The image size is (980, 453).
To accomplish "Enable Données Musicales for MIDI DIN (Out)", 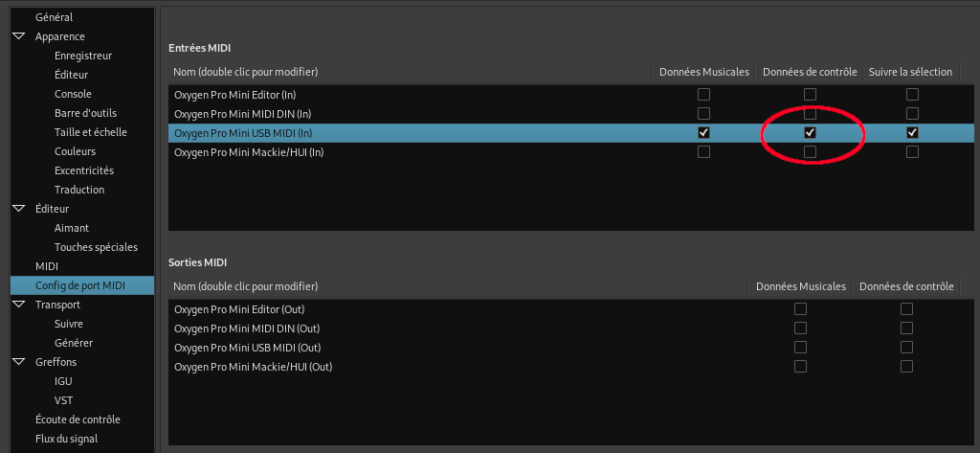I will (800, 328).
